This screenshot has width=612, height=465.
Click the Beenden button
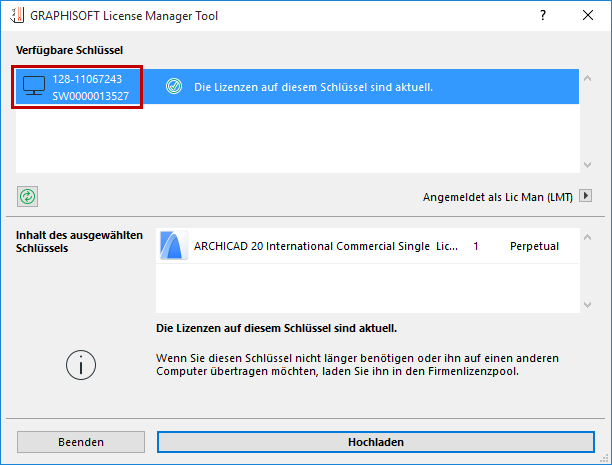(x=81, y=442)
